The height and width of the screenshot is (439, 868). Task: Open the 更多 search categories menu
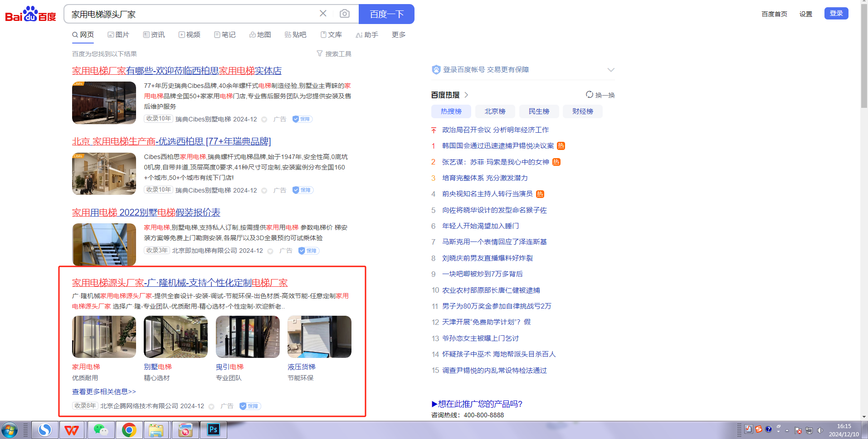pos(399,35)
